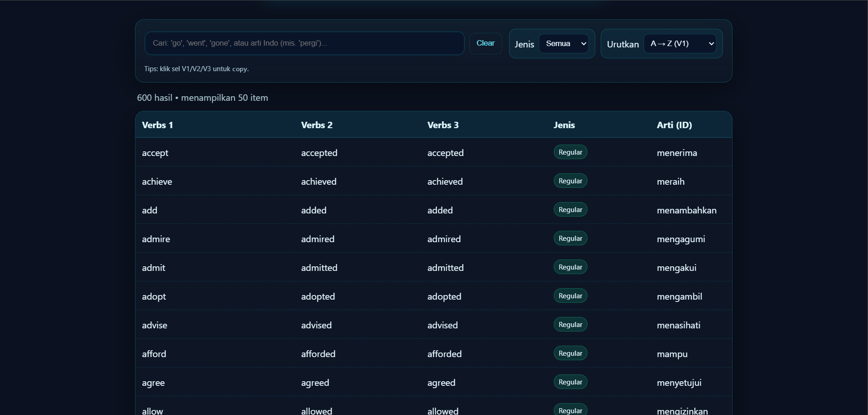Copy the V2 cell 'accepted'
The image size is (868, 415).
(x=319, y=153)
